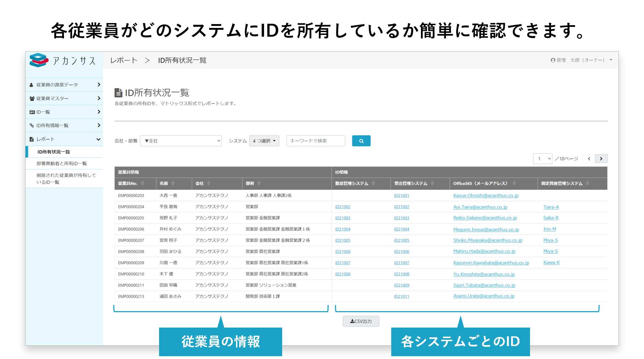
Task: Click the search magnifier button
Action: tap(361, 141)
